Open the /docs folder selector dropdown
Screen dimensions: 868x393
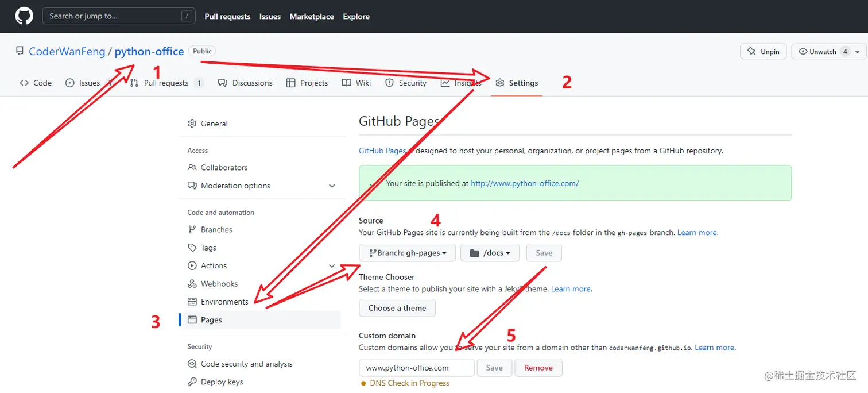490,253
